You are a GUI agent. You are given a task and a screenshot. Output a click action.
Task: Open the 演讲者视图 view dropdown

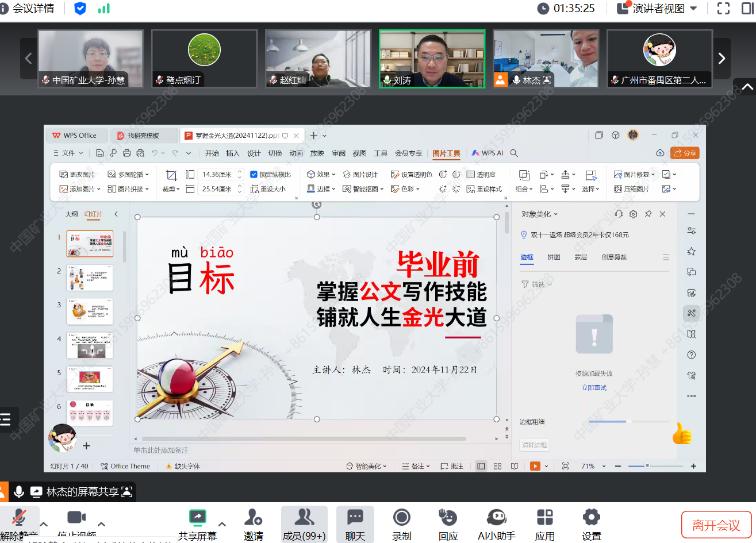(x=658, y=9)
